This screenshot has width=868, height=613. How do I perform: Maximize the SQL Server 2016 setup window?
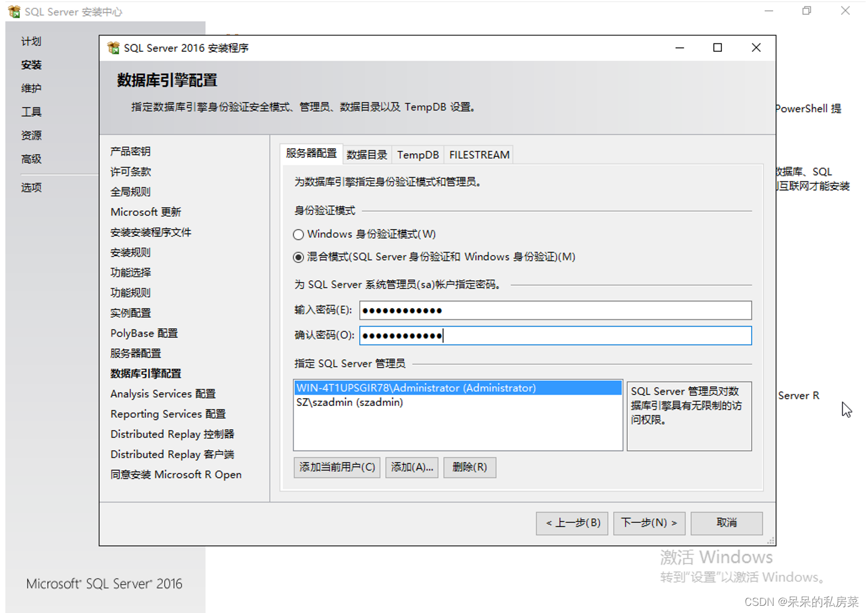[718, 48]
